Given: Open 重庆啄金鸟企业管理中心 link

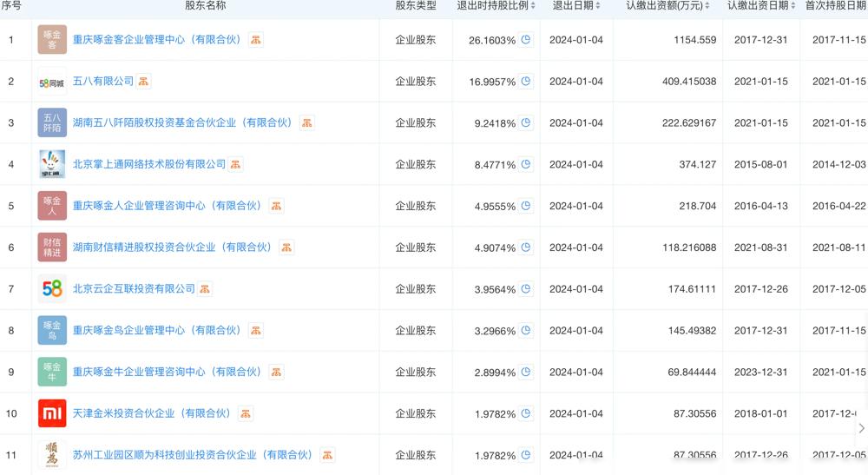Looking at the screenshot, I should coord(158,331).
